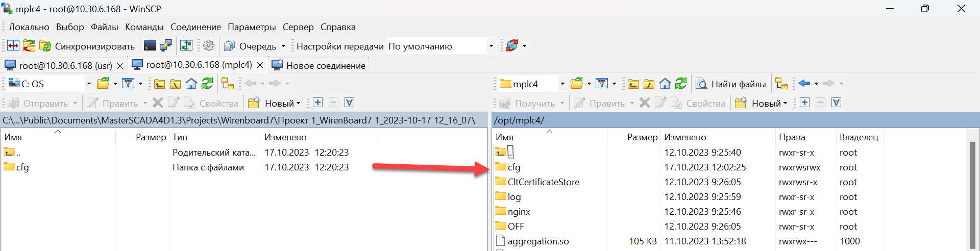980x251 pixels.
Task: Go to home directory in remote panel
Action: point(665,84)
